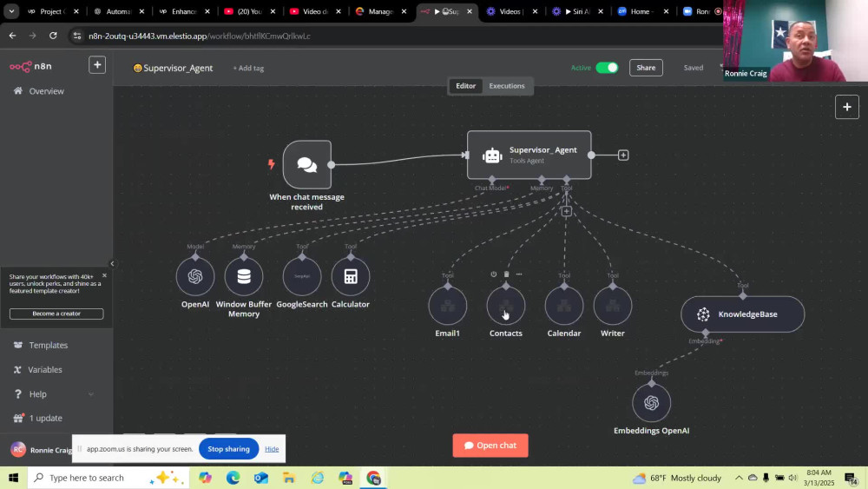Select the Writer tool node

tap(613, 305)
